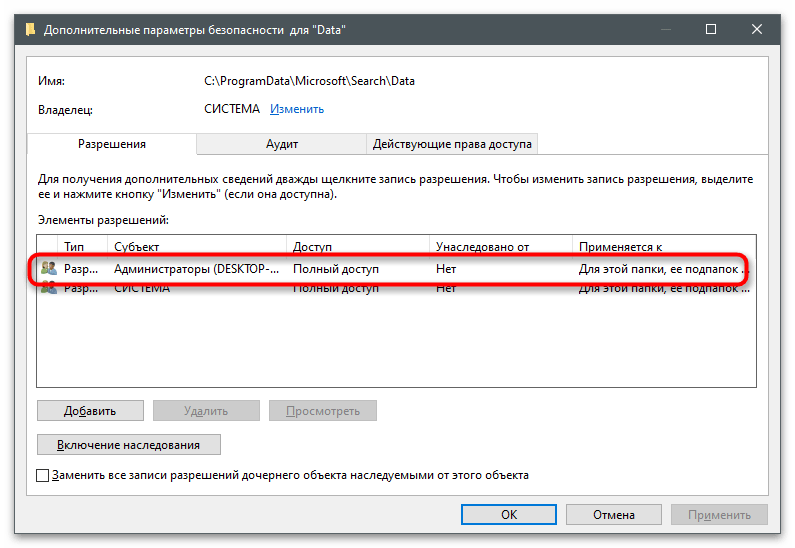The image size is (795, 548).
Task: Click 'Полный доступ' in Администраторы row
Action: click(x=336, y=269)
